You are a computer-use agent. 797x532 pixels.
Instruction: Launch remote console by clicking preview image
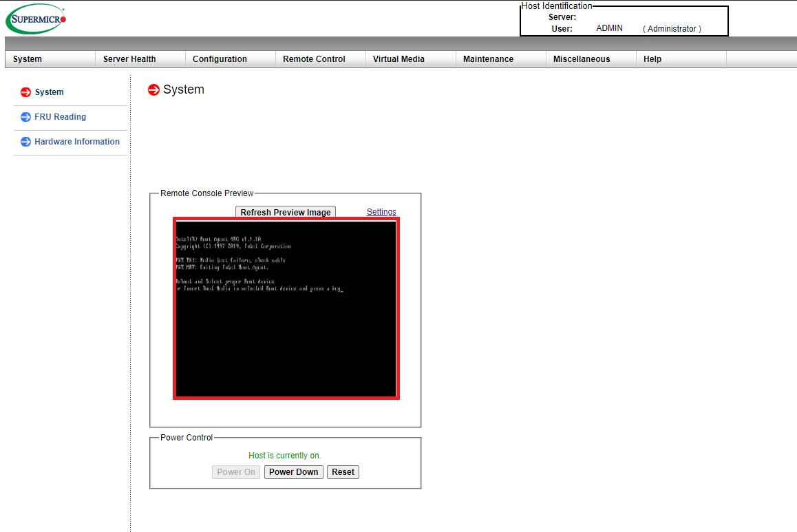pyautogui.click(x=286, y=308)
